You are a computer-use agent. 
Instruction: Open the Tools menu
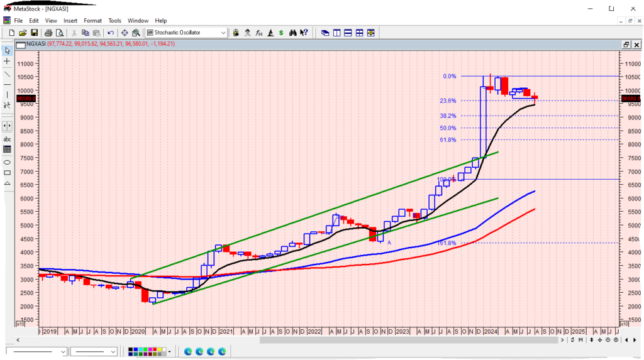(x=114, y=21)
